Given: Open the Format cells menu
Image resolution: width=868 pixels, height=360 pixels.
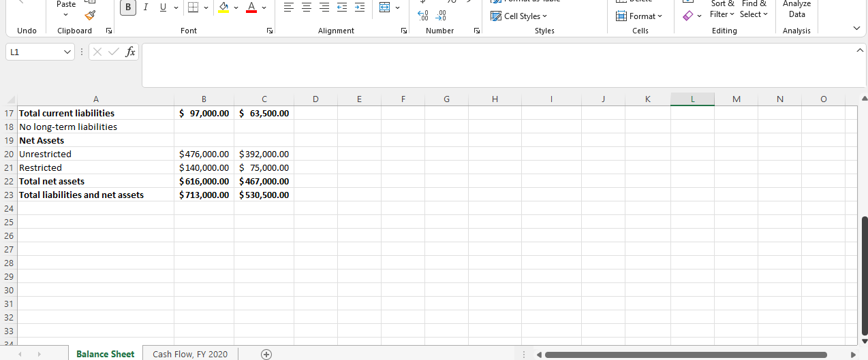Looking at the screenshot, I should pos(639,16).
